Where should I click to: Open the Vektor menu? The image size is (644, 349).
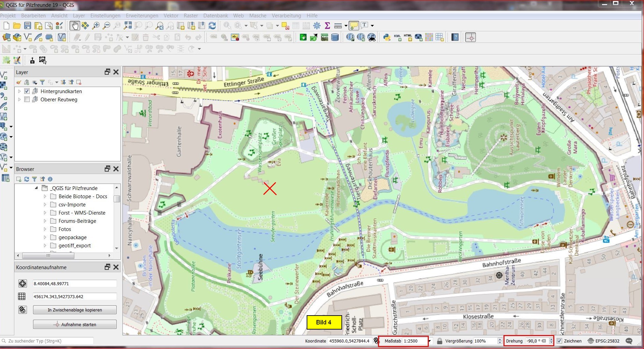[x=171, y=16]
